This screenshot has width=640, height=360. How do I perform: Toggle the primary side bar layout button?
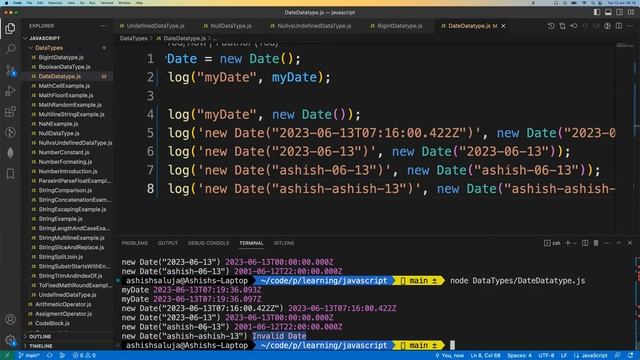597,12
